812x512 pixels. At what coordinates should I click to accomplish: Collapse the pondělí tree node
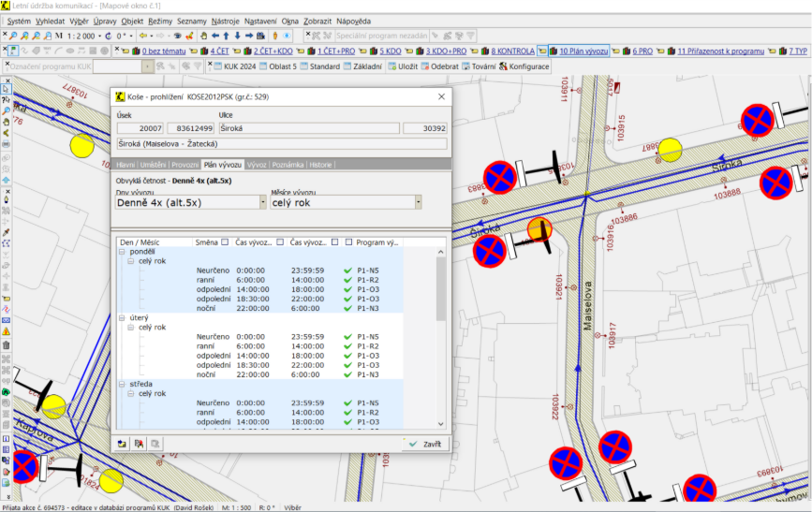(121, 253)
